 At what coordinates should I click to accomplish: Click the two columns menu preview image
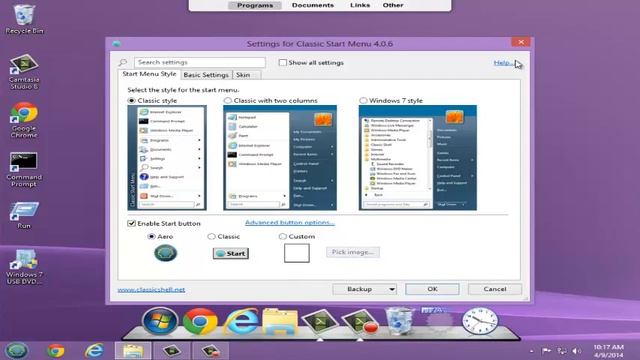coord(280,158)
